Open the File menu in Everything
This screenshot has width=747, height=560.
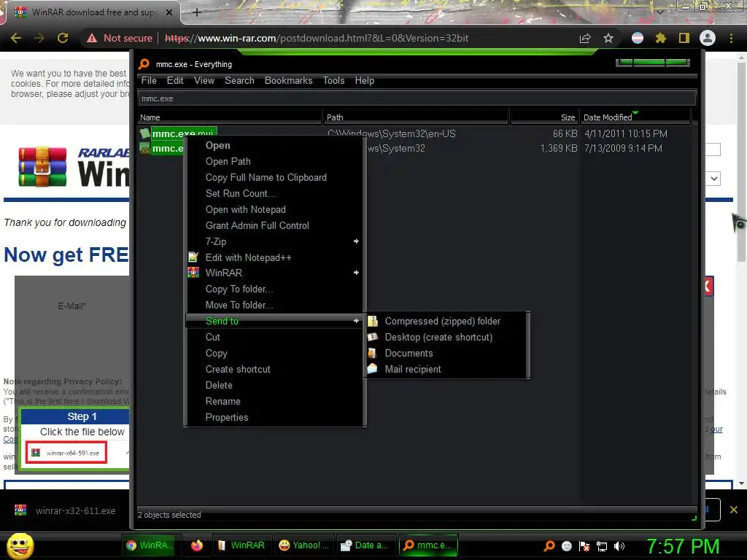coord(149,80)
